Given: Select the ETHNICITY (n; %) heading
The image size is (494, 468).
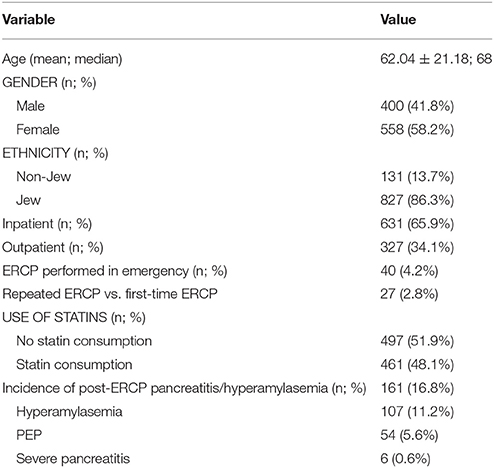Looking at the screenshot, I should point(55,153).
